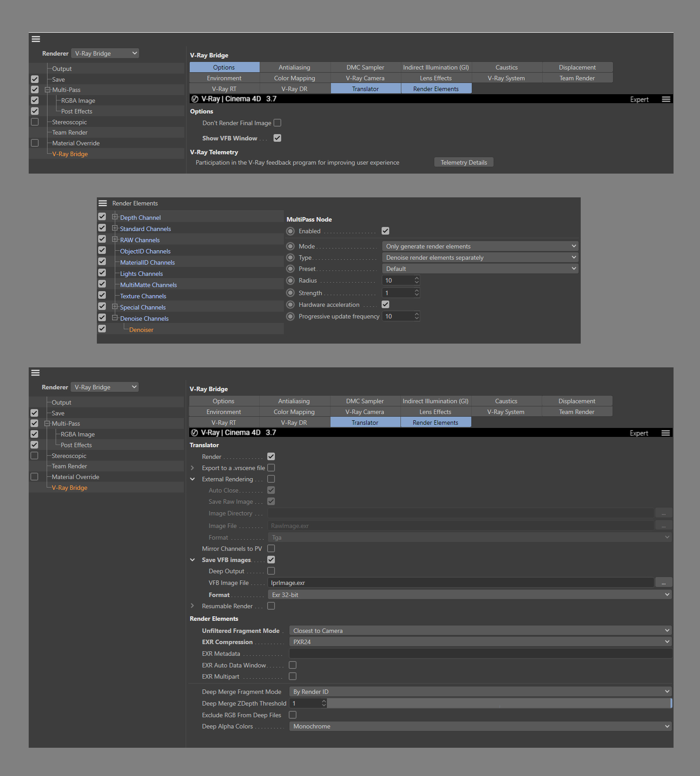Open Deep Merge Fragment Mode dropdown
The height and width of the screenshot is (776, 700).
tap(480, 692)
